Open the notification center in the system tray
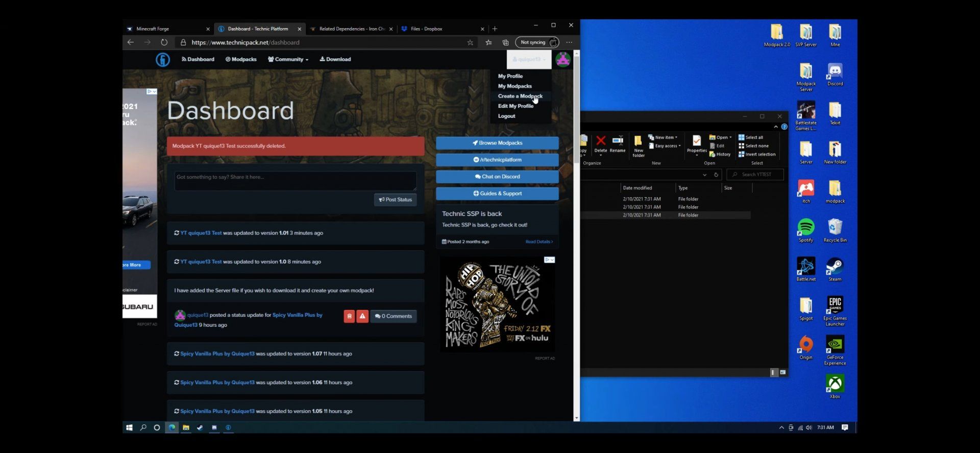The height and width of the screenshot is (453, 980). pos(845,427)
